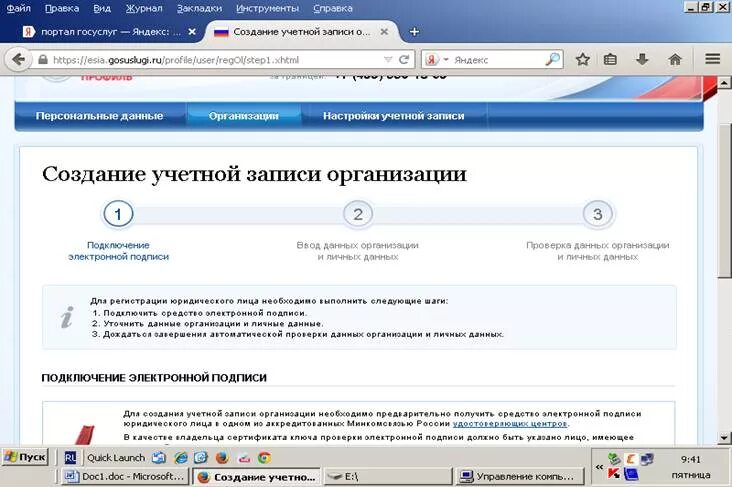
Task: Open a new tab with the plus button
Action: click(414, 32)
